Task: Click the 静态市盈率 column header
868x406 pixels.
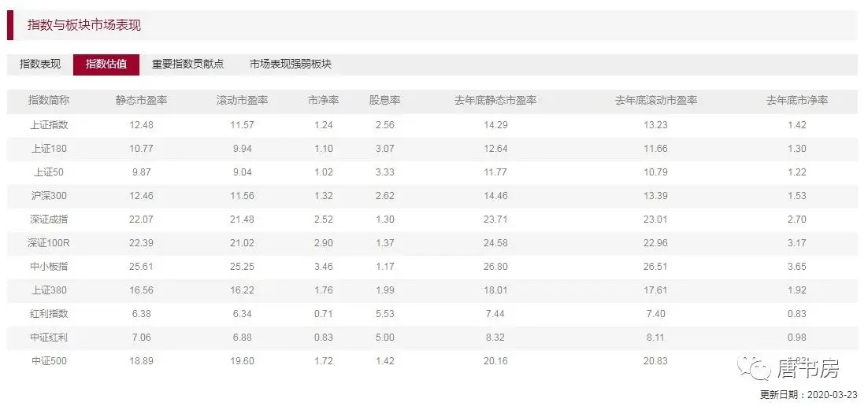Action: pyautogui.click(x=141, y=101)
